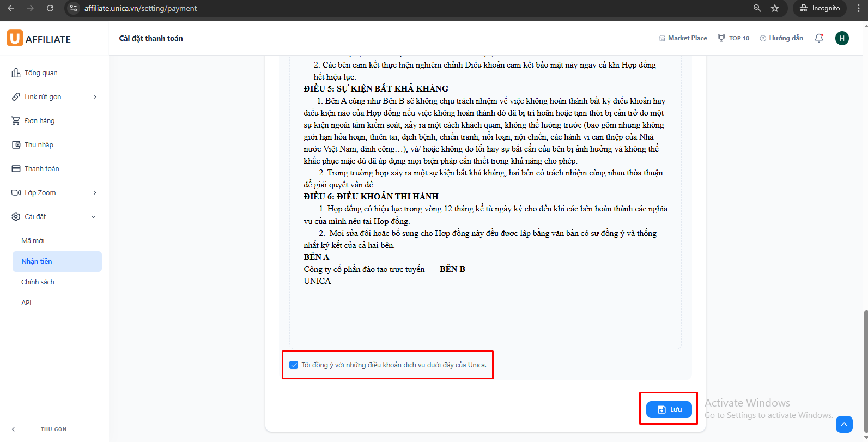Image resolution: width=868 pixels, height=442 pixels.
Task: Collapse sidebar using Thu gọn
Action: click(53, 429)
